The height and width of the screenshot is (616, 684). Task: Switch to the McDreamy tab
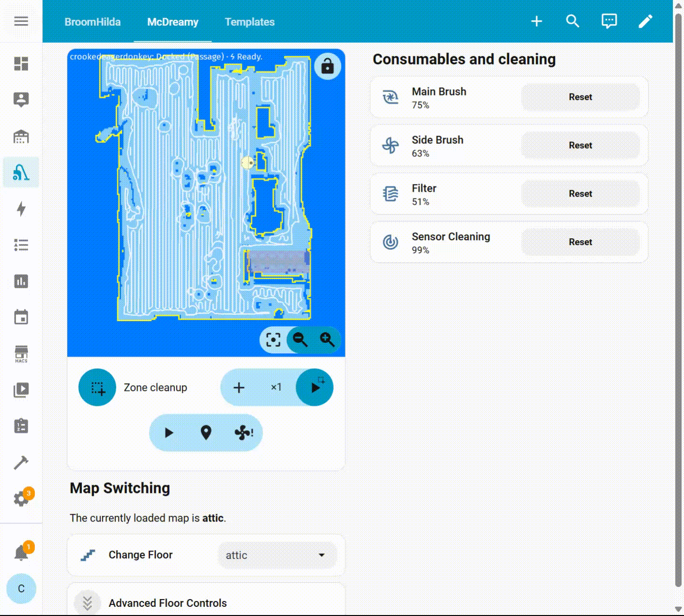point(173,22)
